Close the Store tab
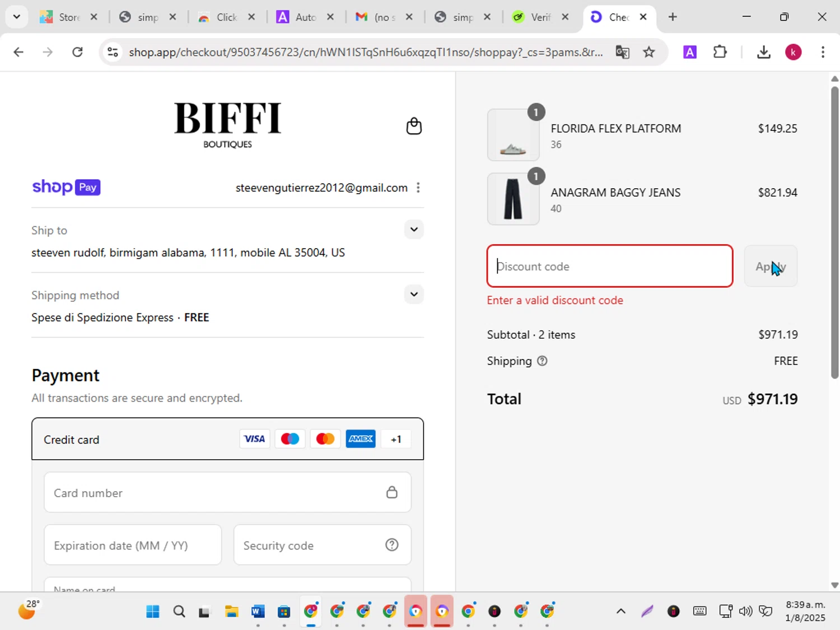The height and width of the screenshot is (630, 840). pos(94,17)
